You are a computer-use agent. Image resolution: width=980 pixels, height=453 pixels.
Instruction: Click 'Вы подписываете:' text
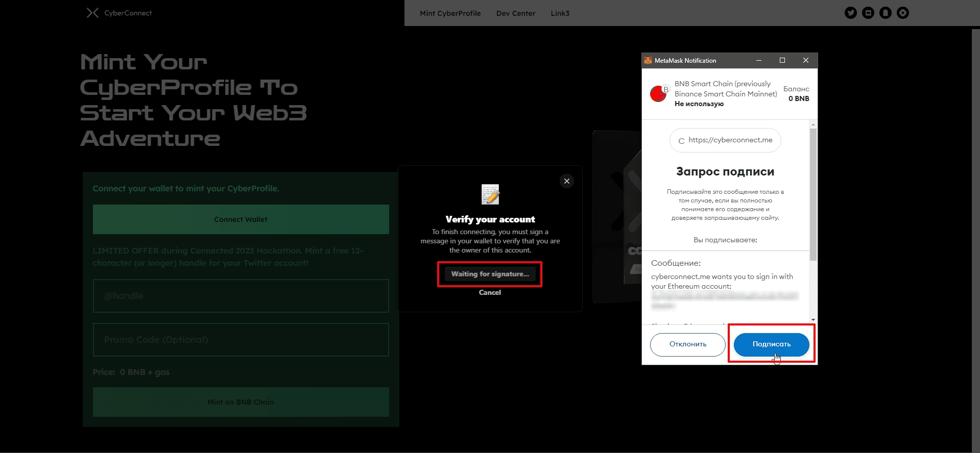tap(725, 240)
